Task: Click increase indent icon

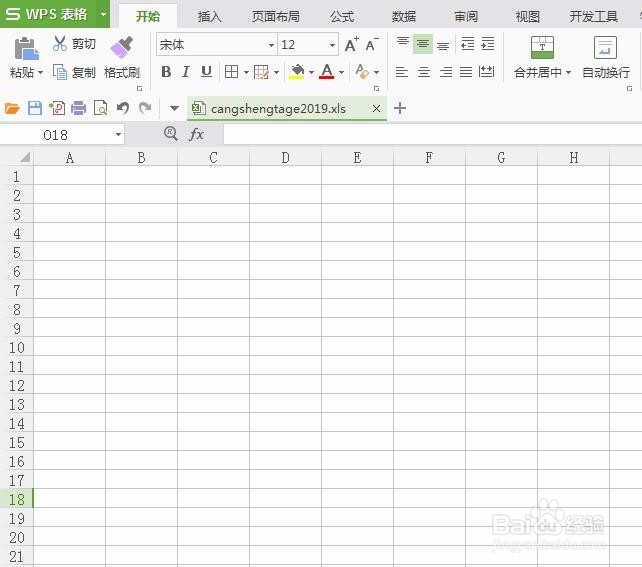Action: [487, 43]
